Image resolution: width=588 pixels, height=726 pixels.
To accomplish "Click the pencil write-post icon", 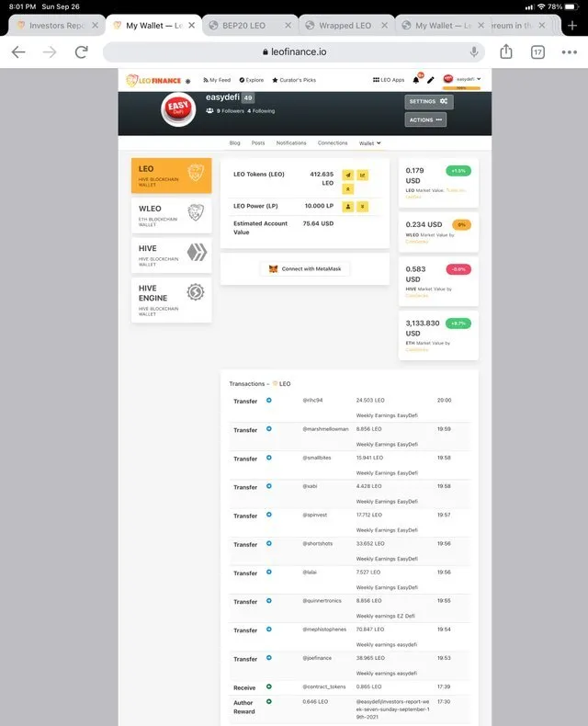I will point(431,80).
